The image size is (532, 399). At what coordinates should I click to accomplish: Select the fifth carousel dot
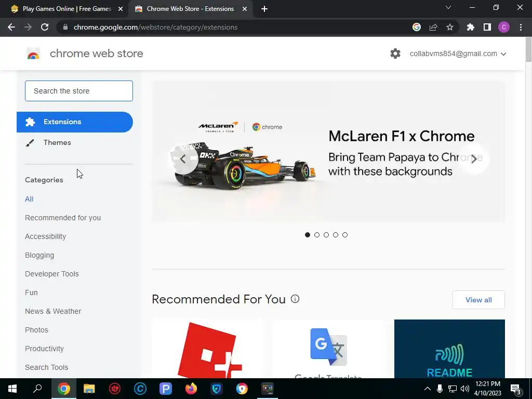click(x=345, y=235)
